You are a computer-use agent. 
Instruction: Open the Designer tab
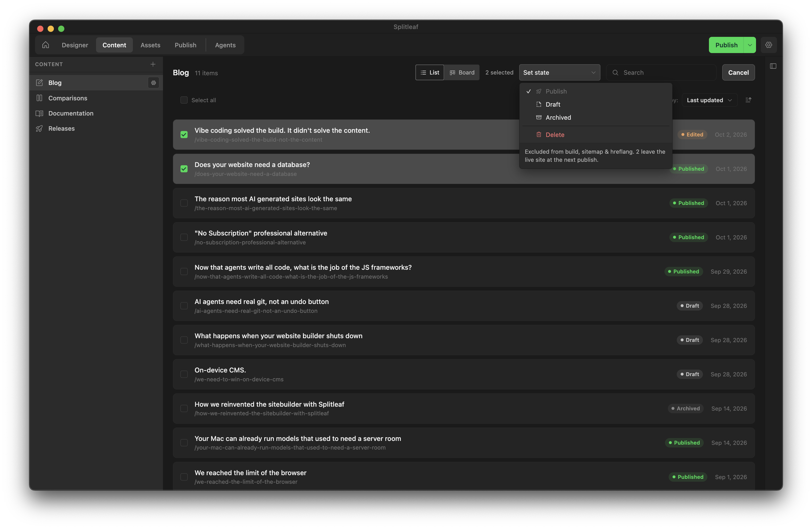click(x=75, y=45)
